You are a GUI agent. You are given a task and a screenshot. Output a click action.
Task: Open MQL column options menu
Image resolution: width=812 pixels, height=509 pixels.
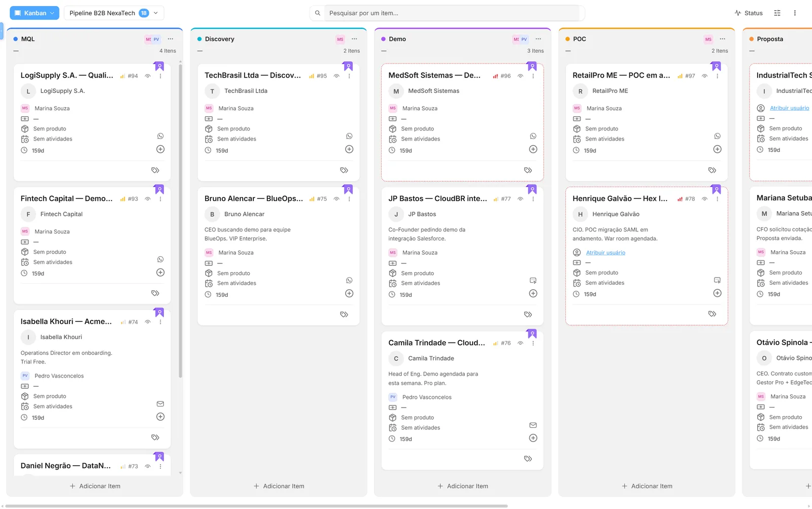(171, 39)
